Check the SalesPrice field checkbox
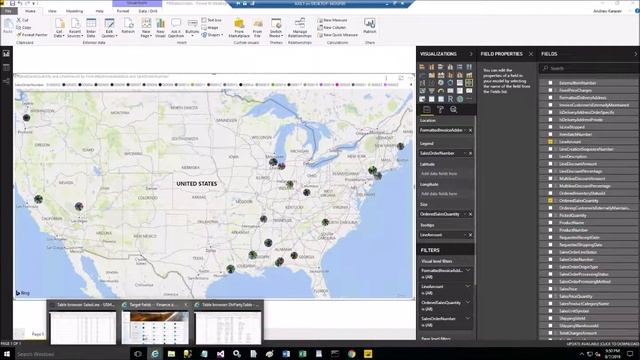This screenshot has width=640, height=360. coord(550,289)
